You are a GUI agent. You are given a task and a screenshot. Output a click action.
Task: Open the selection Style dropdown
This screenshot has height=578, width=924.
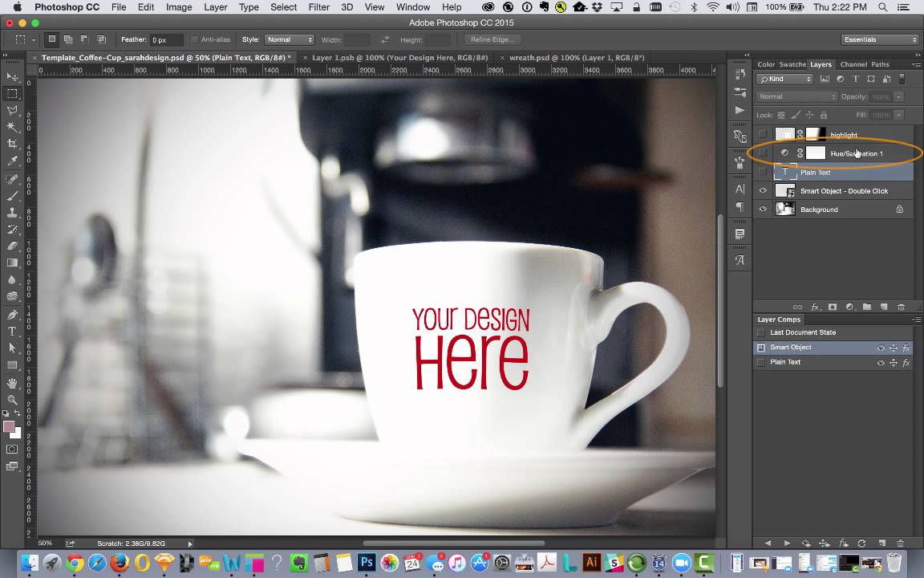point(289,39)
